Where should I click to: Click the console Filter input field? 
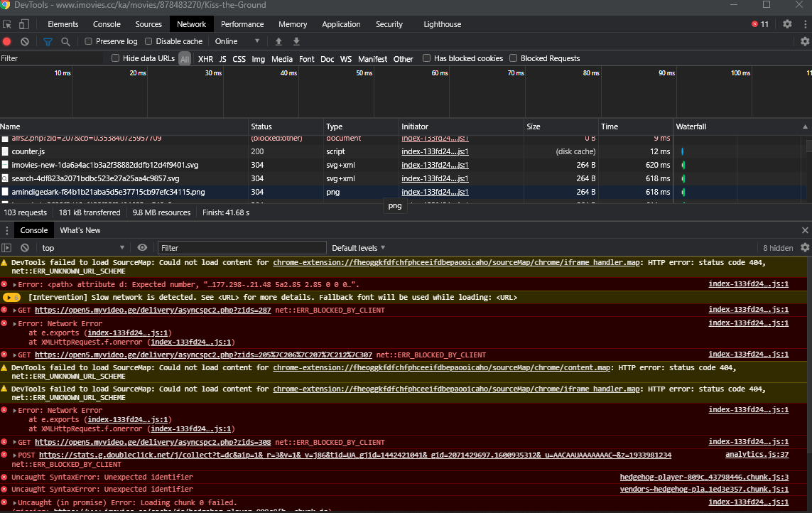(242, 248)
